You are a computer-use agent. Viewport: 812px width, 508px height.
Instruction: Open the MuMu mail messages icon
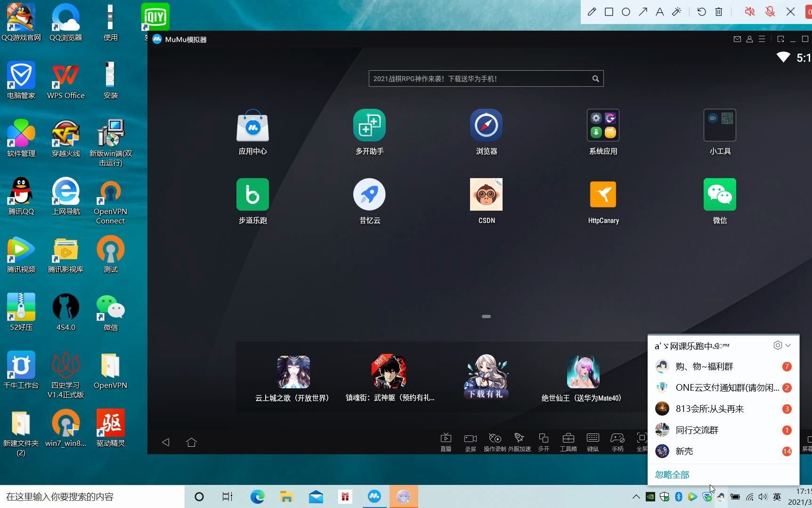[x=737, y=39]
